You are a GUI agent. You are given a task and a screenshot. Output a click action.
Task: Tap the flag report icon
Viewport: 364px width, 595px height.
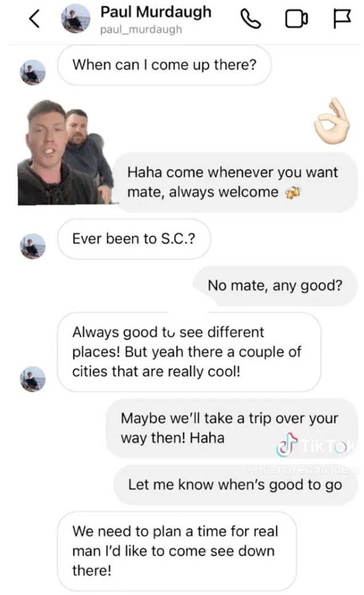pyautogui.click(x=342, y=19)
